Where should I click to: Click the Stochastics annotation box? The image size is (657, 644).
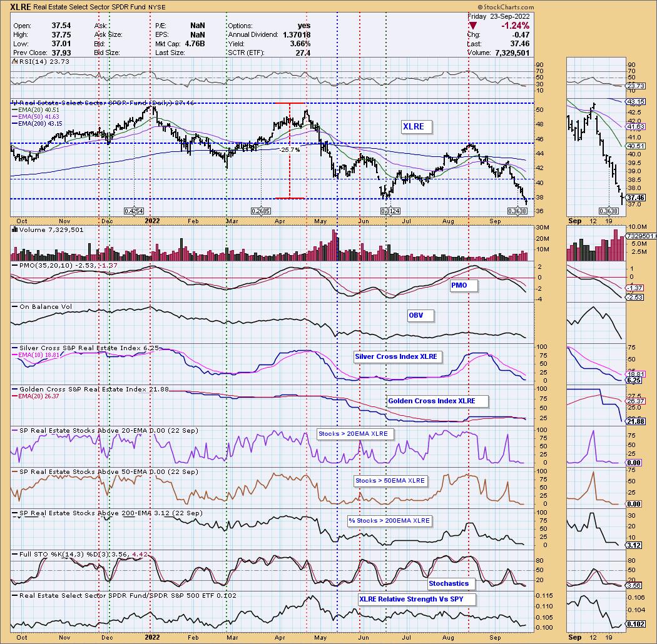coord(451,584)
